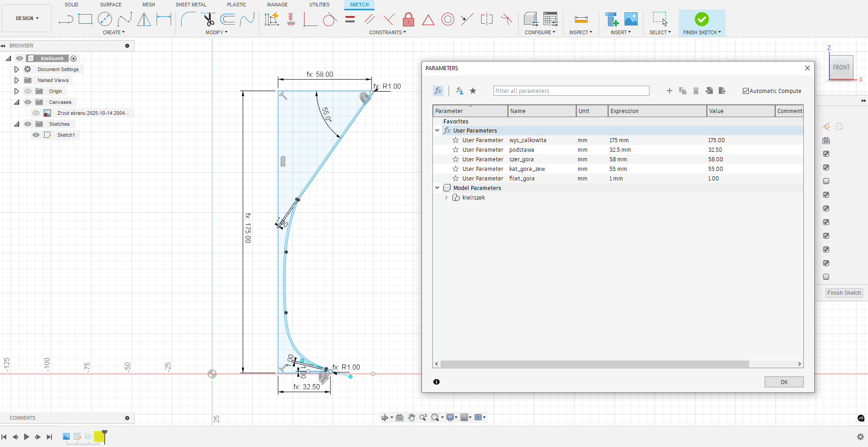Click the Measure inspect tool
Screen dimensions: 868x447
[x=581, y=19]
